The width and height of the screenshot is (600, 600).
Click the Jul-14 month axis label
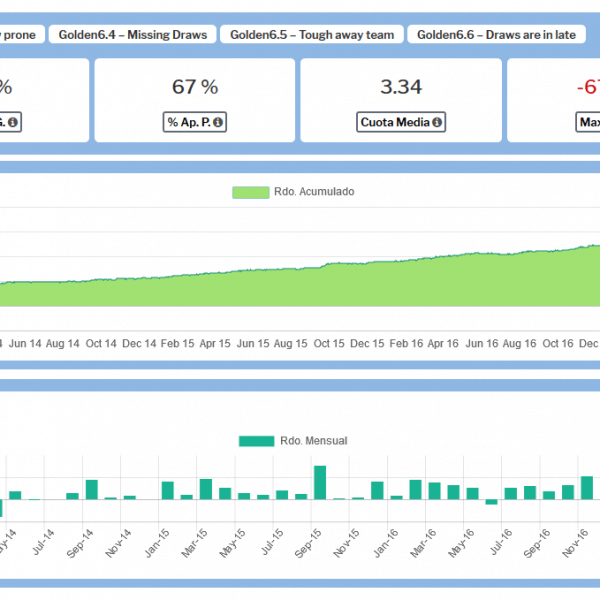[x=43, y=542]
